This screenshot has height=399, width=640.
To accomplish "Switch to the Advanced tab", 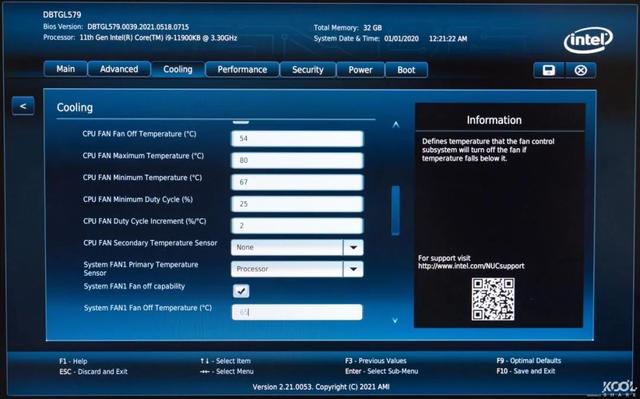I will [x=119, y=69].
